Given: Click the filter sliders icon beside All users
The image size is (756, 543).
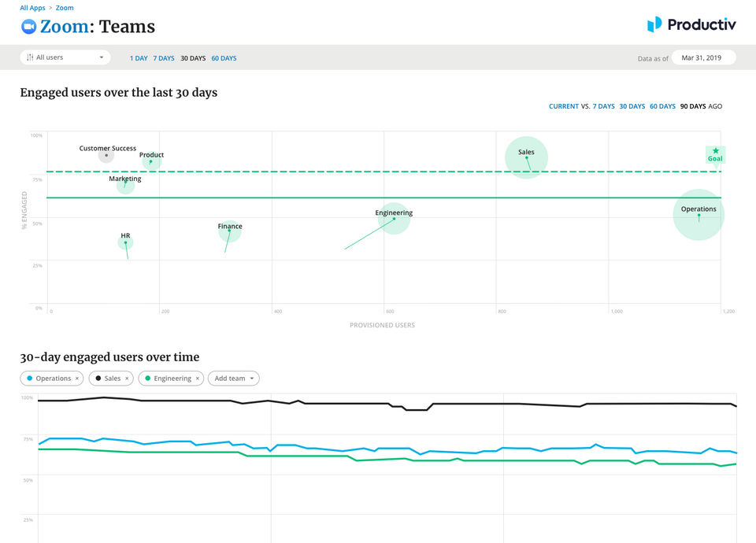Looking at the screenshot, I should (30, 57).
